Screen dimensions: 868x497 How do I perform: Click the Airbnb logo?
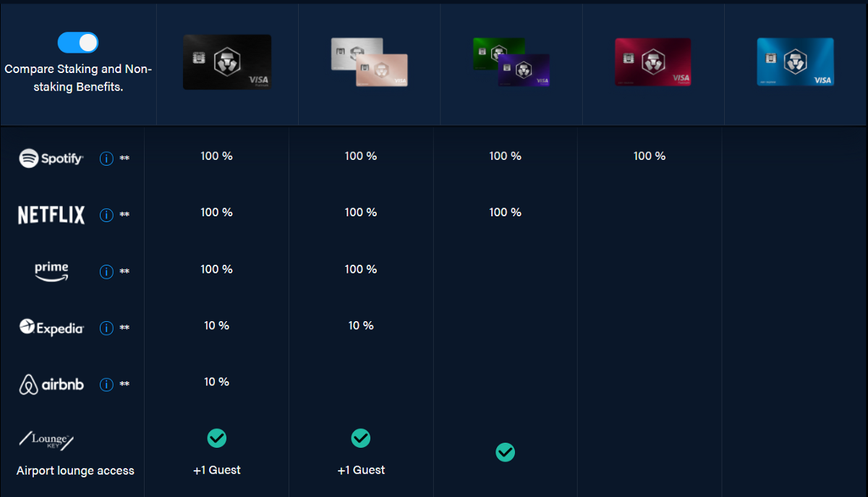[51, 384]
